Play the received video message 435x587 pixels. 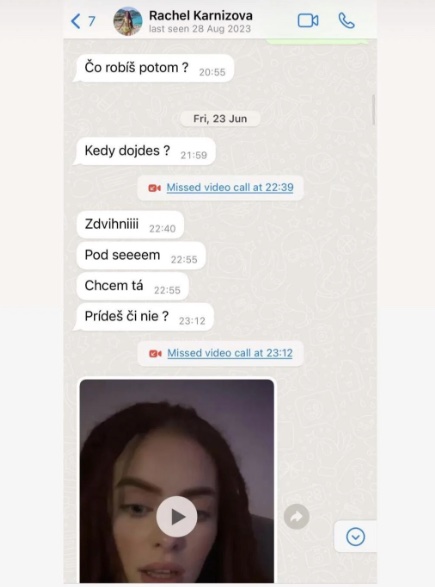(x=177, y=517)
